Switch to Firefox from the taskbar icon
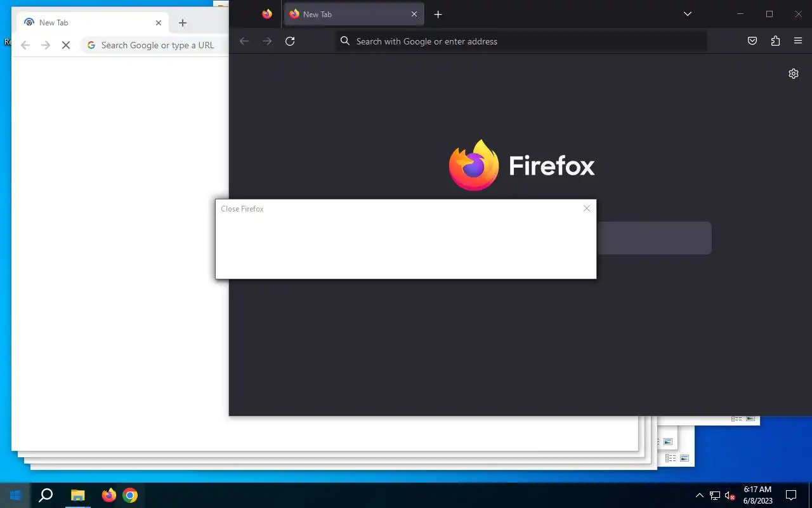This screenshot has height=508, width=812. coord(109,495)
